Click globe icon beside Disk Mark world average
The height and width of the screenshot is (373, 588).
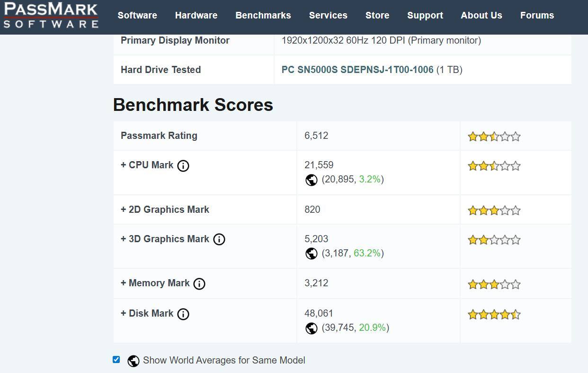click(x=311, y=328)
